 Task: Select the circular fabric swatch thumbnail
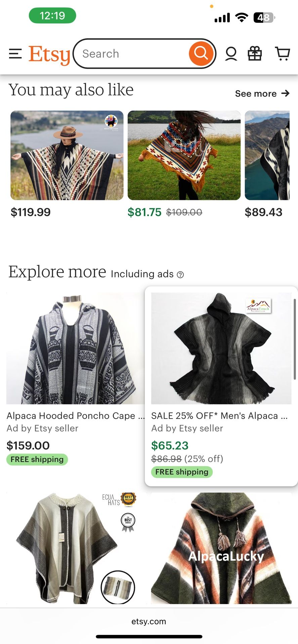(x=118, y=587)
